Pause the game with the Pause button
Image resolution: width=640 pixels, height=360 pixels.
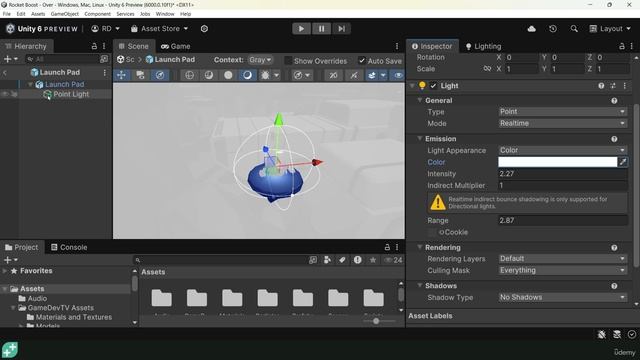click(x=321, y=29)
